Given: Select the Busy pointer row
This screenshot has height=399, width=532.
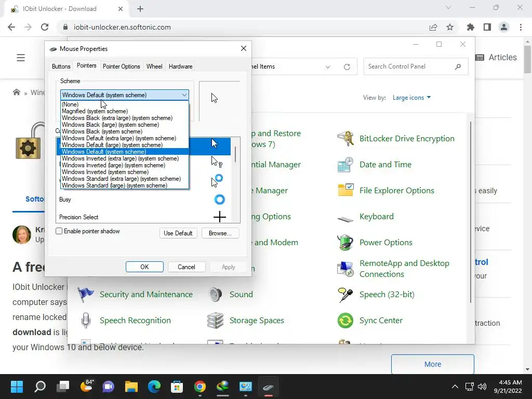Looking at the screenshot, I should coord(144,199).
